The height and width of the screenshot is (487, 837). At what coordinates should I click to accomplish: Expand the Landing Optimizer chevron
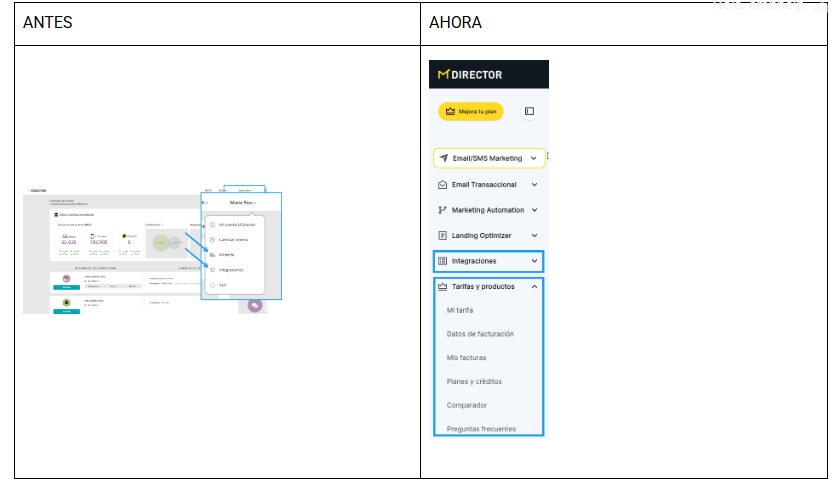(x=534, y=236)
